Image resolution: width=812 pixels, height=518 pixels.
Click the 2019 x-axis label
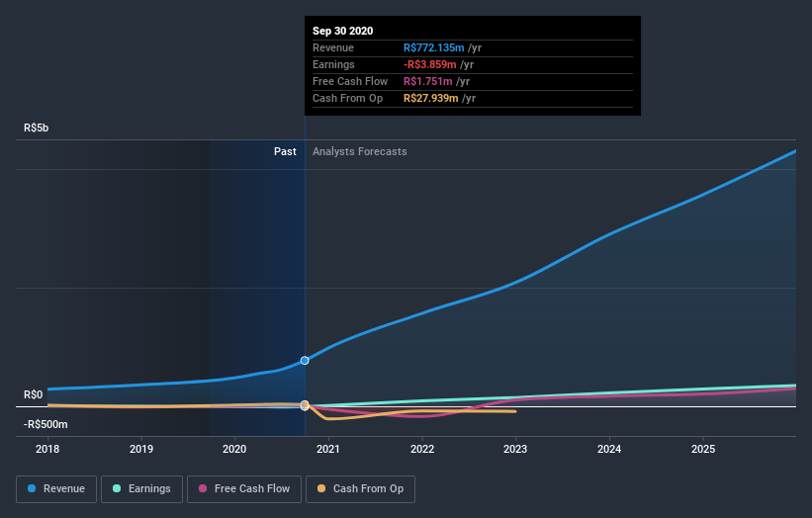pyautogui.click(x=140, y=449)
